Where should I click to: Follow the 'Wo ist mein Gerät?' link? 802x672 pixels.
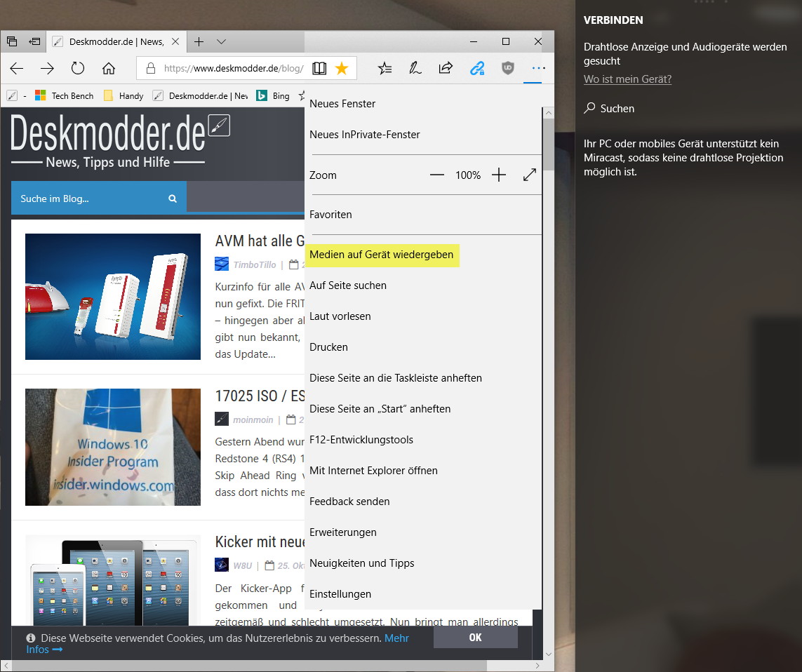click(x=627, y=79)
